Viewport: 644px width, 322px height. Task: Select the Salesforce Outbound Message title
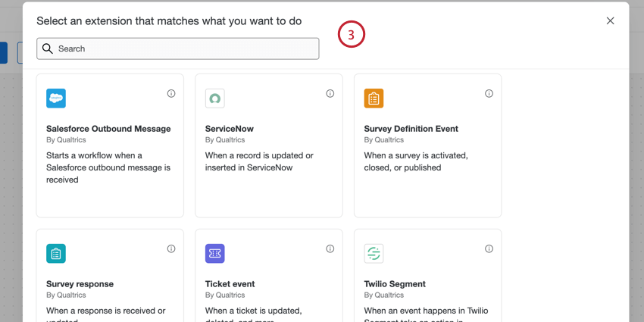(x=108, y=129)
